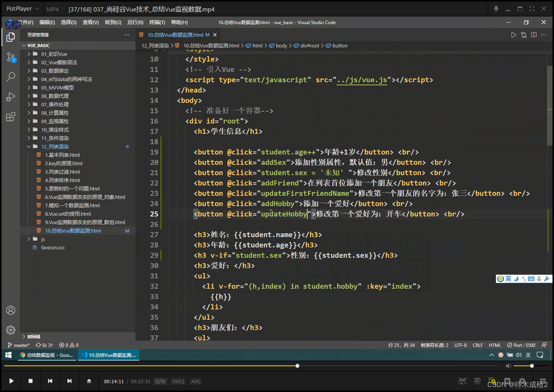This screenshot has width=554, height=392.
Task: Open the Windows Start menu
Action: 8,355
